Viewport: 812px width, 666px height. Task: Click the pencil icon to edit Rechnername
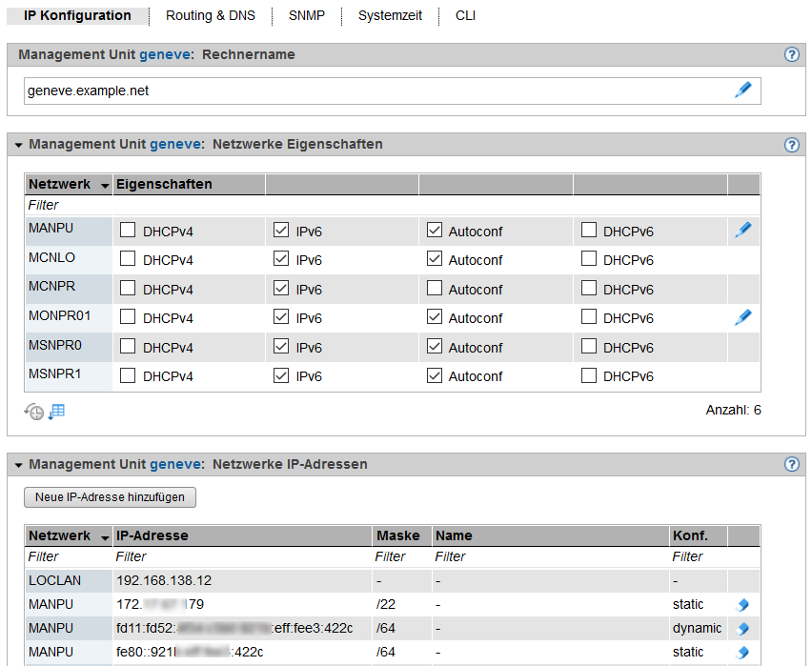(x=742, y=91)
